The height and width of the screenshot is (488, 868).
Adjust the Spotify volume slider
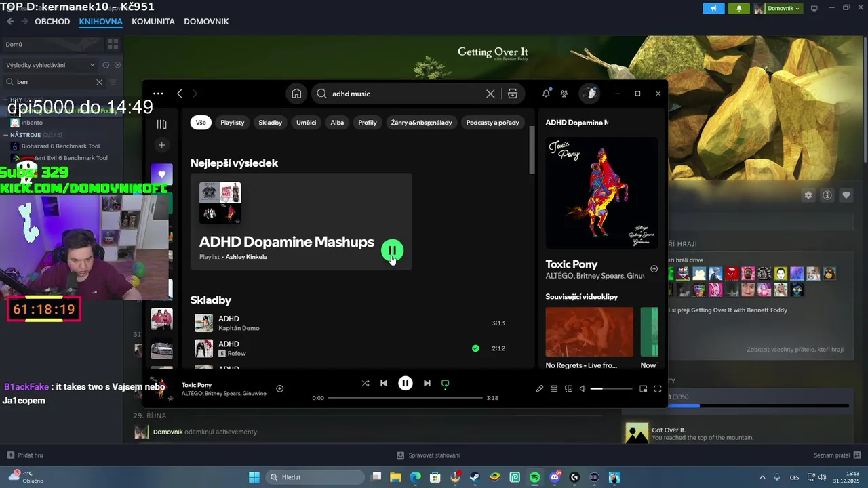pos(612,388)
